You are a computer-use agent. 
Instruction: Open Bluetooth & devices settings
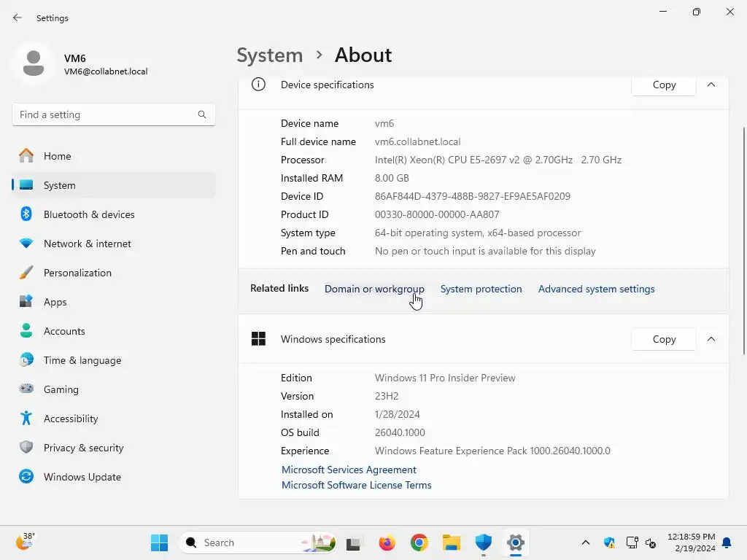tap(113, 214)
